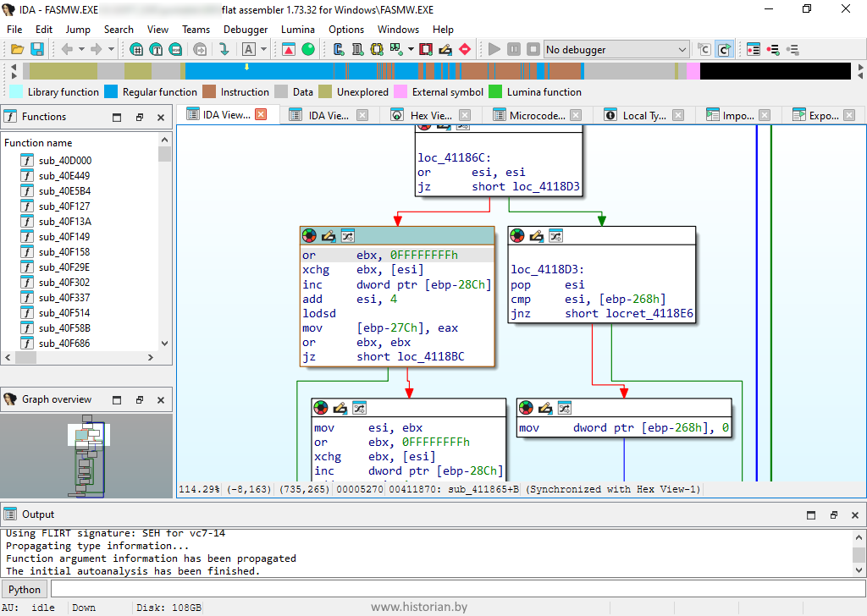The image size is (867, 616).
Task: Switch to the Local Types tab
Action: tap(644, 115)
